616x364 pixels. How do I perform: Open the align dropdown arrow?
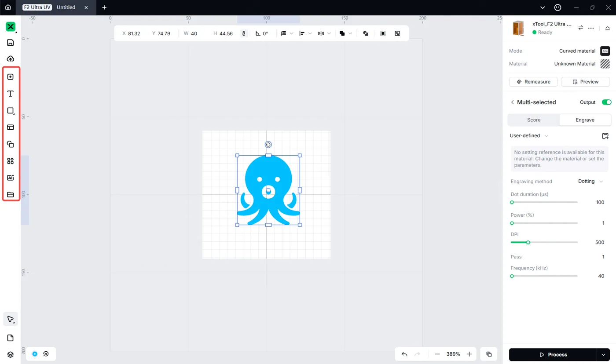(310, 33)
